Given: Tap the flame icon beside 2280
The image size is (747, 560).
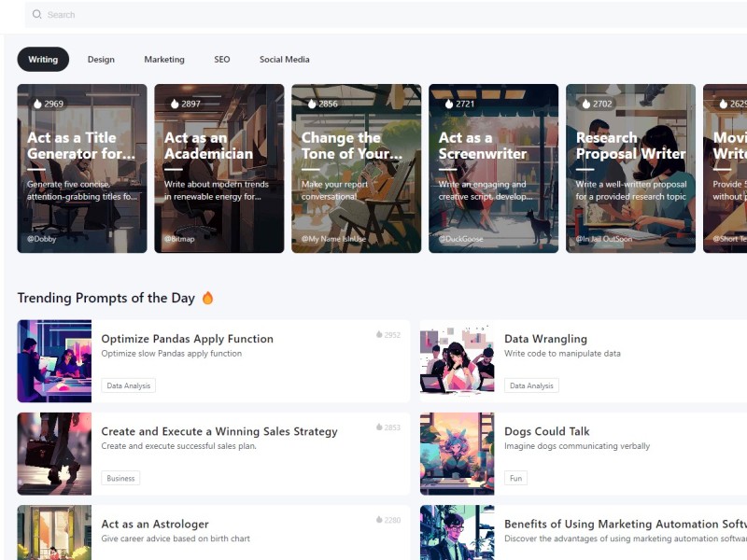Looking at the screenshot, I should point(379,520).
